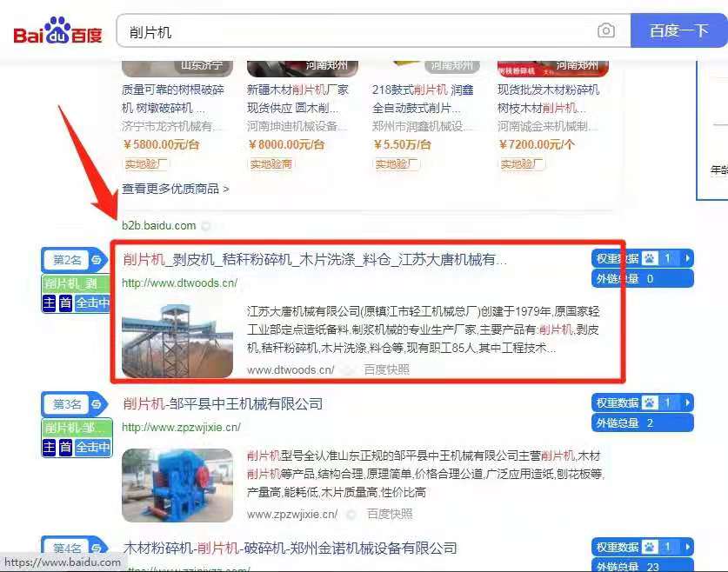This screenshot has height=572, width=728.
Task: Open the 江苏大唐机械 result title link
Action: click(x=315, y=260)
